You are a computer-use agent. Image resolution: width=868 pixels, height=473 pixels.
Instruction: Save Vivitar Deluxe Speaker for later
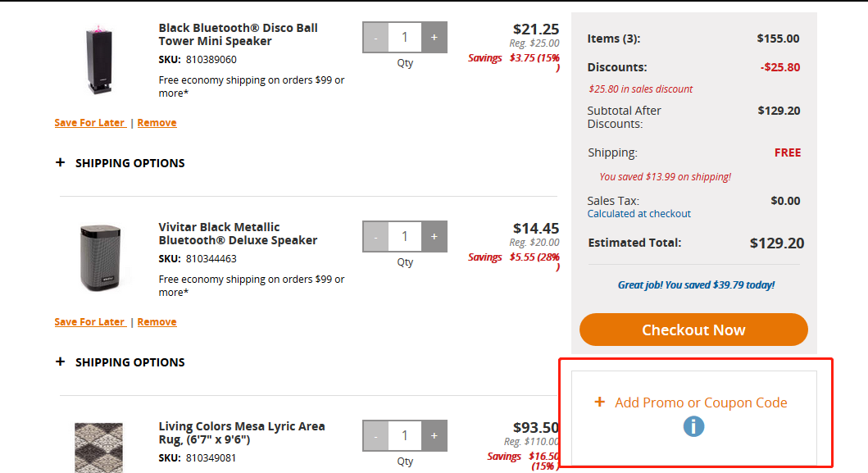pos(89,322)
